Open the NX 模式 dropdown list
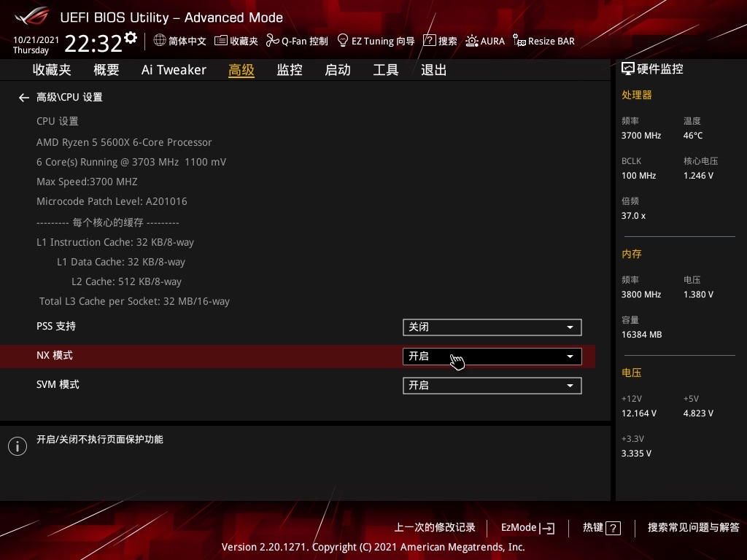 [570, 356]
